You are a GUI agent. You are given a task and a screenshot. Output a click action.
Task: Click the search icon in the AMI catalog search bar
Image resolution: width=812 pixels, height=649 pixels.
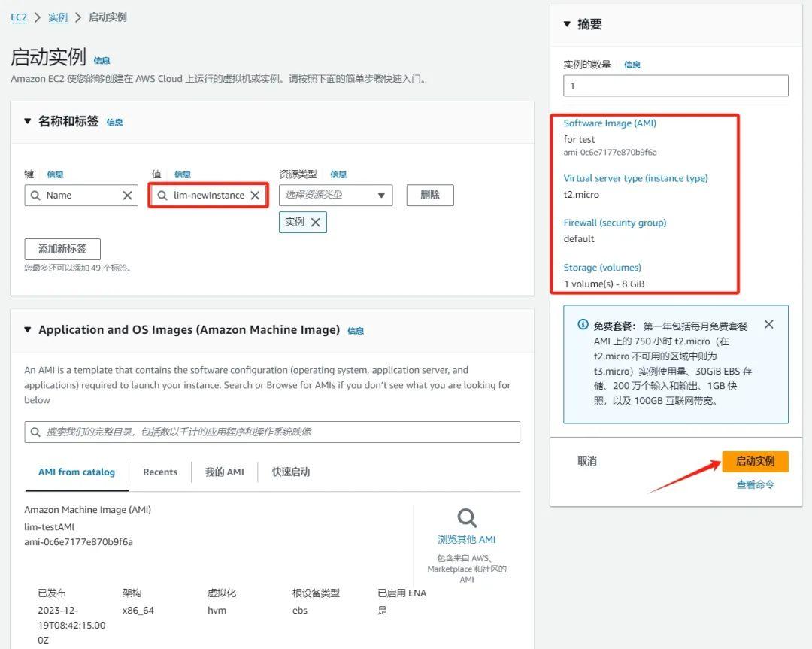(36, 432)
